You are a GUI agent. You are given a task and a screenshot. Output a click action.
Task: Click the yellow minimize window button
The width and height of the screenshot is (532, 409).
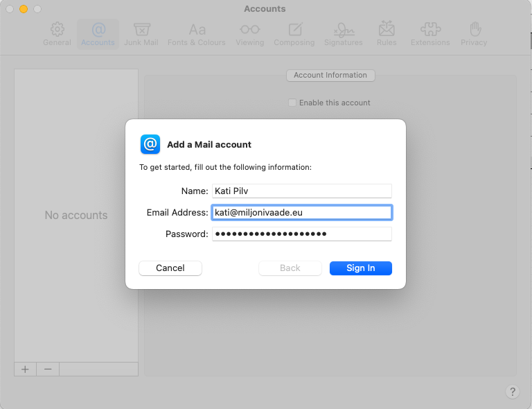[x=24, y=9]
